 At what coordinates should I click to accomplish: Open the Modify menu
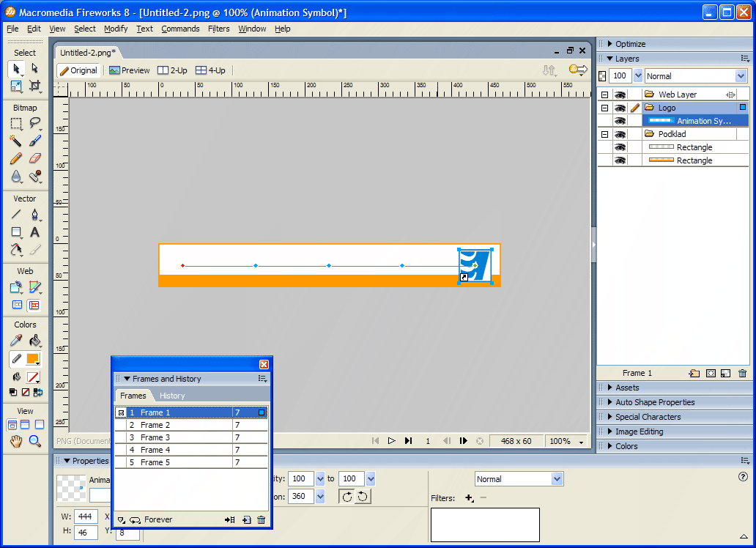point(116,29)
